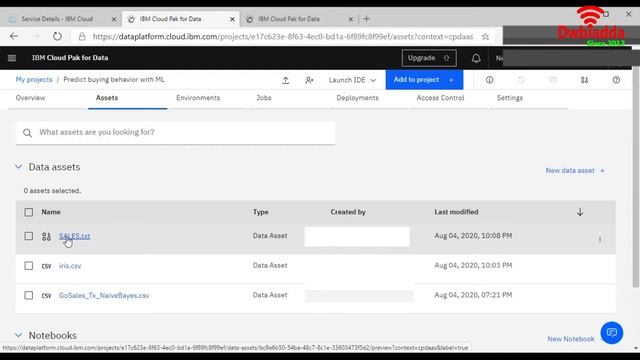Click the Upgrade button
Screen dimensions: 640x360
429,58
